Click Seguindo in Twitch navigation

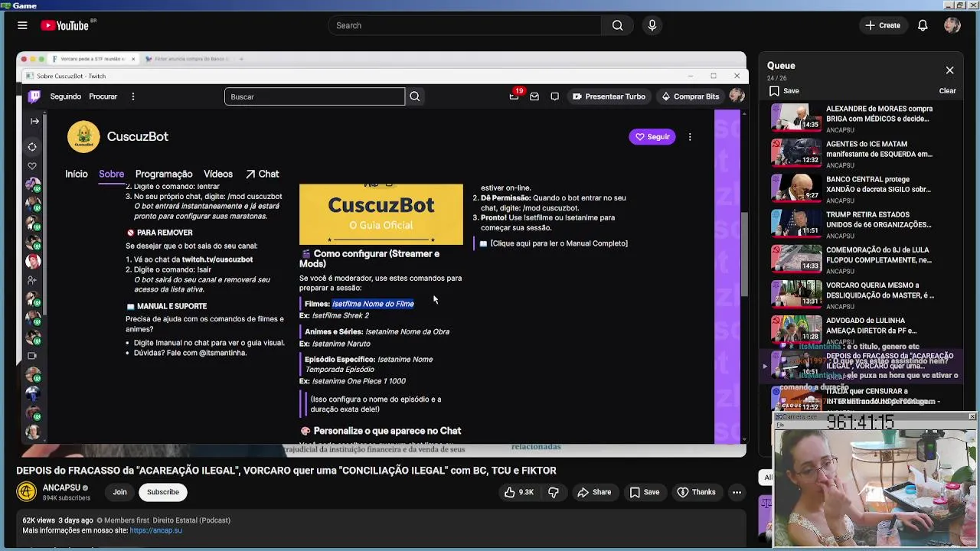pos(66,96)
